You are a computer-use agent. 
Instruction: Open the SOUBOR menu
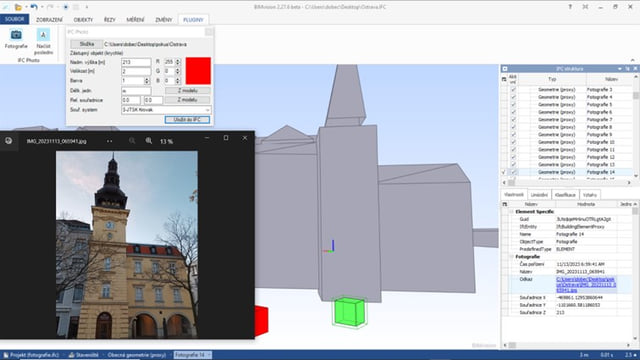click(15, 19)
